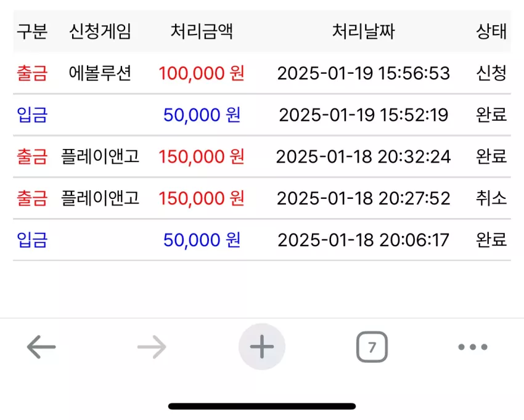Select the 처리날짜 column header

[364, 31]
